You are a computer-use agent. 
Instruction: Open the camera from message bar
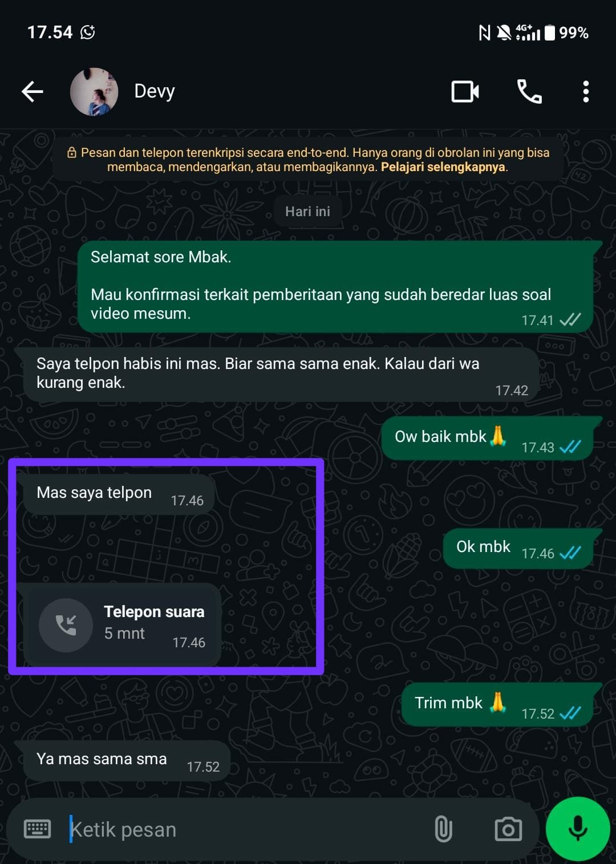click(508, 829)
